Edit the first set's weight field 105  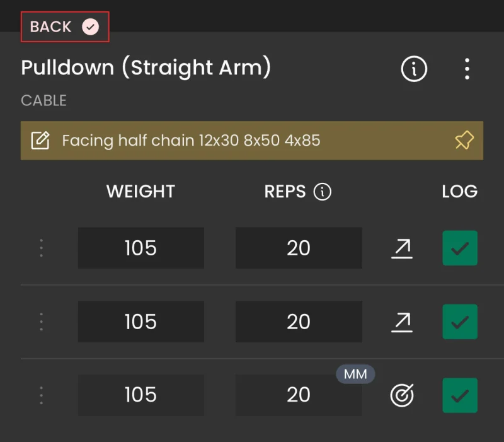click(x=140, y=248)
